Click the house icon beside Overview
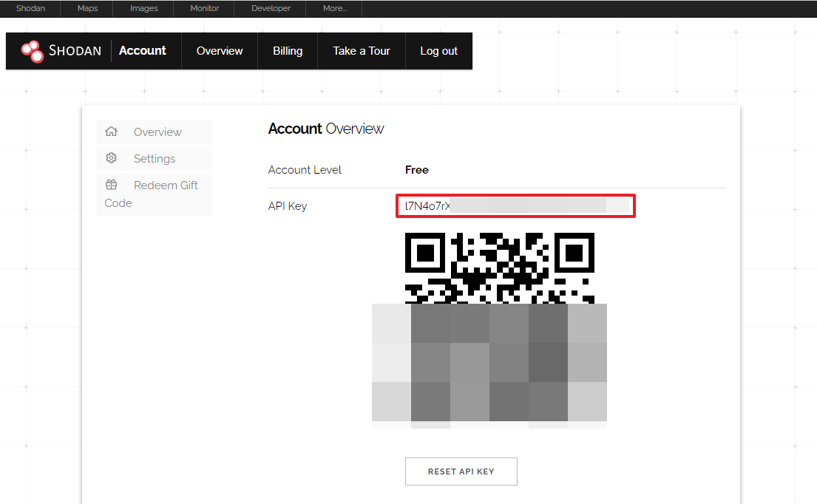 click(111, 132)
